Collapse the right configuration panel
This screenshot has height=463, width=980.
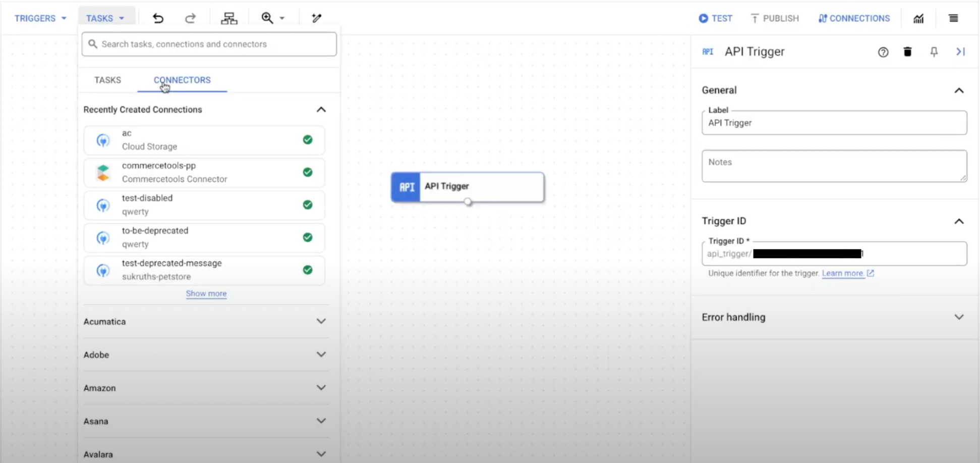point(960,52)
